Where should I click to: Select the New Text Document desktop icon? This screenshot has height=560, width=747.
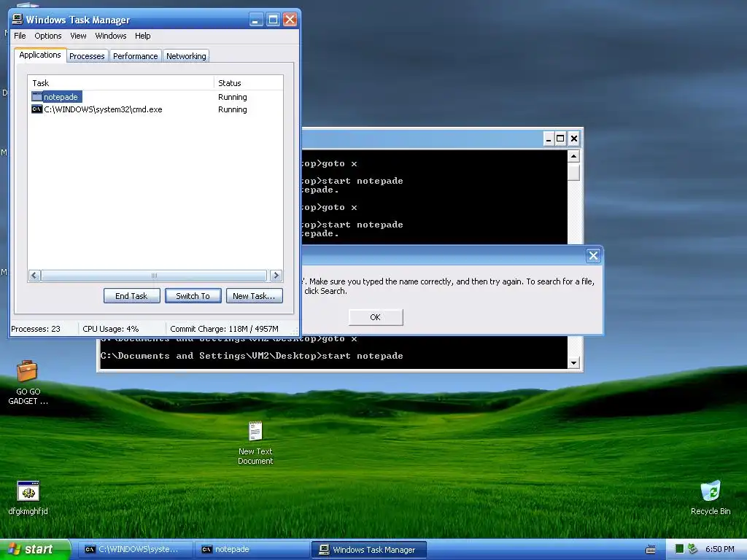255,443
